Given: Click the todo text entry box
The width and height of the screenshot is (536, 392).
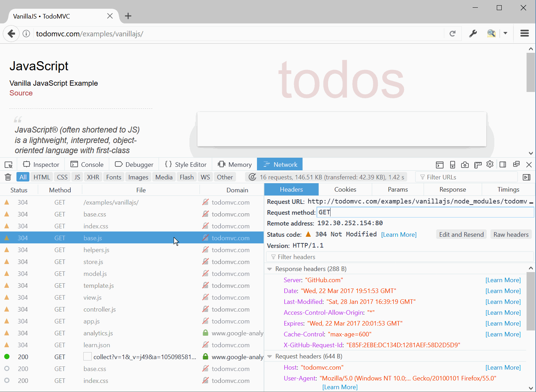Looking at the screenshot, I should 342,129.
